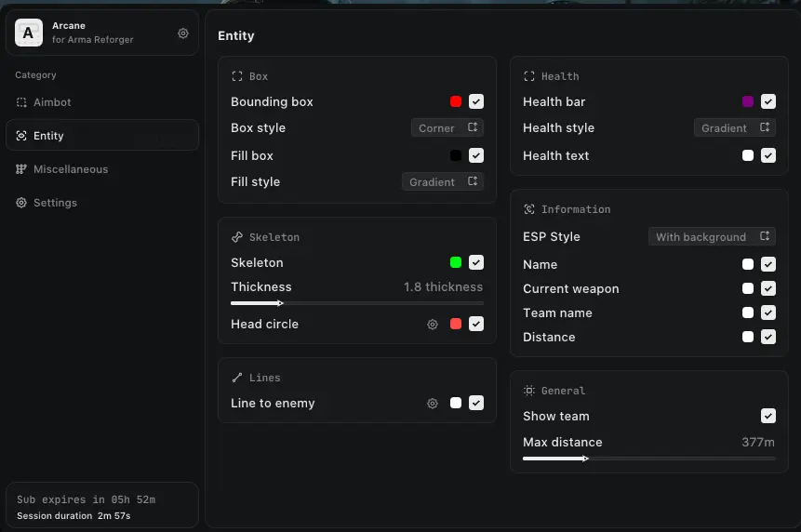
Task: Toggle the Show team checkbox
Action: 768,416
